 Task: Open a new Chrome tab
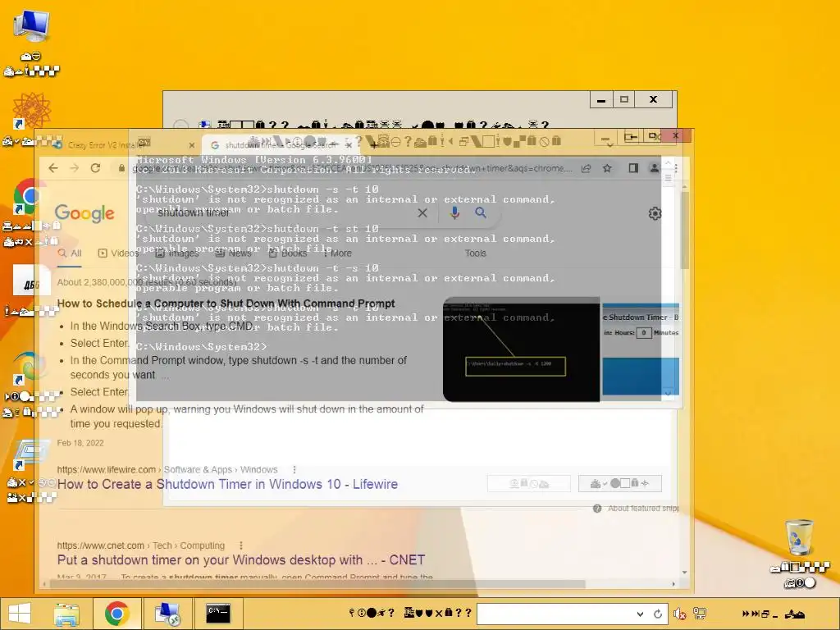pyautogui.click(x=373, y=144)
